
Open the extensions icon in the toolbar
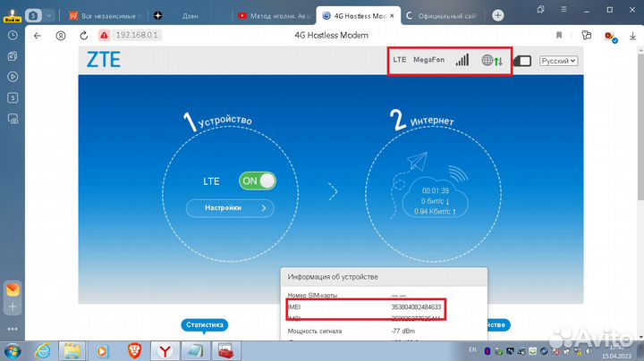[587, 35]
